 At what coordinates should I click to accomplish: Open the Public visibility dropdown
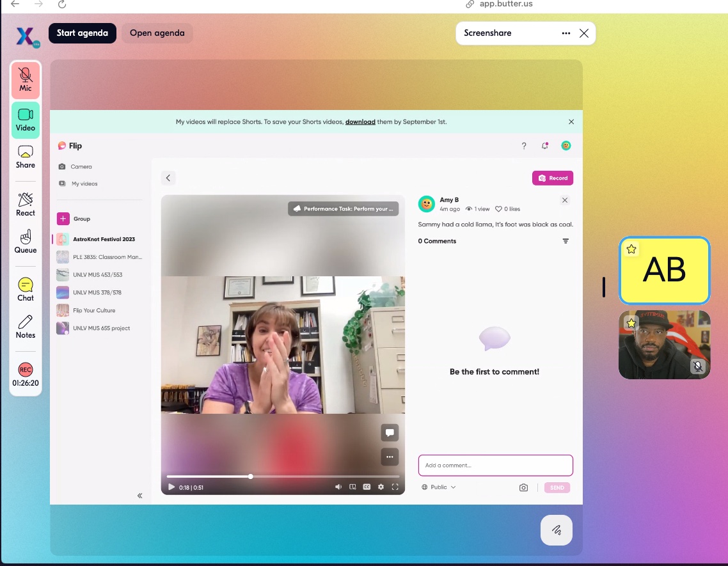pyautogui.click(x=438, y=487)
